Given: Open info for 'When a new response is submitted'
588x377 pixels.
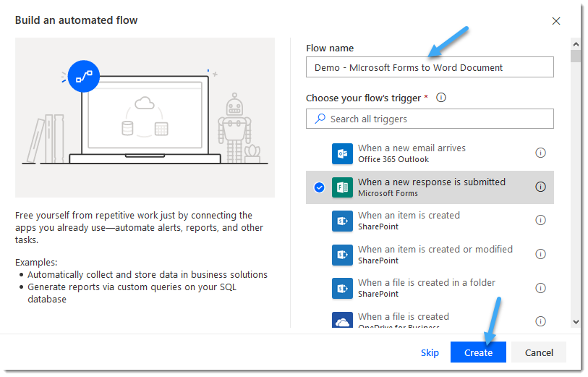Looking at the screenshot, I should tap(540, 187).
